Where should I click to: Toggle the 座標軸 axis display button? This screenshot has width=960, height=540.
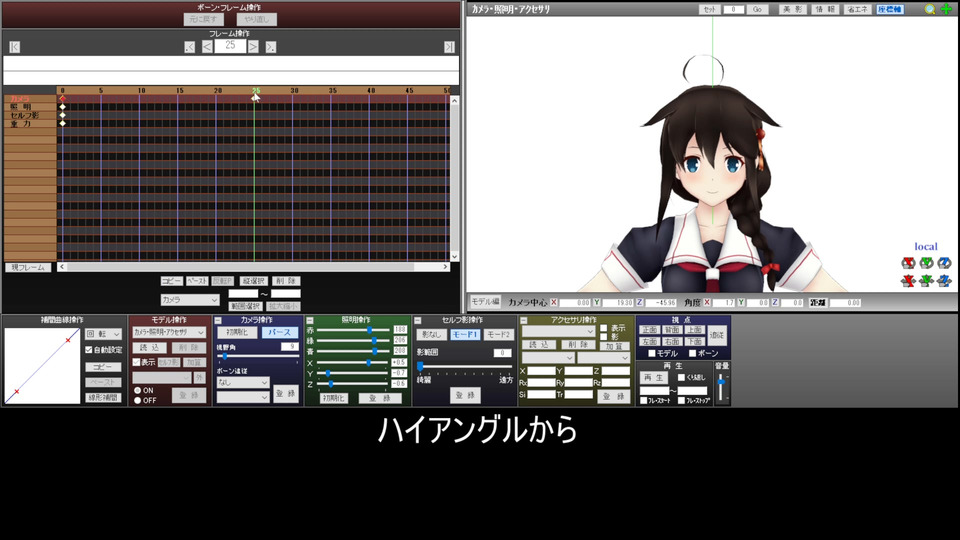[890, 9]
